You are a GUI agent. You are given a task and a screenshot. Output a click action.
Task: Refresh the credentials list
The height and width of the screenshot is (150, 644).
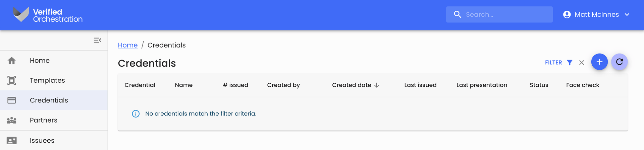(619, 62)
